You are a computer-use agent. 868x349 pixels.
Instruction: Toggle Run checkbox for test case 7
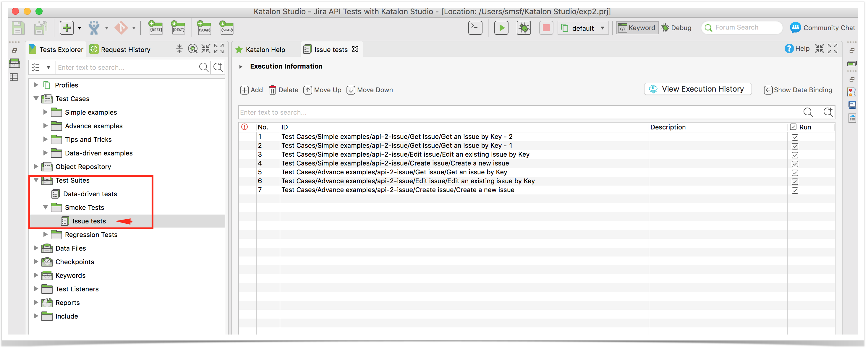[795, 191]
